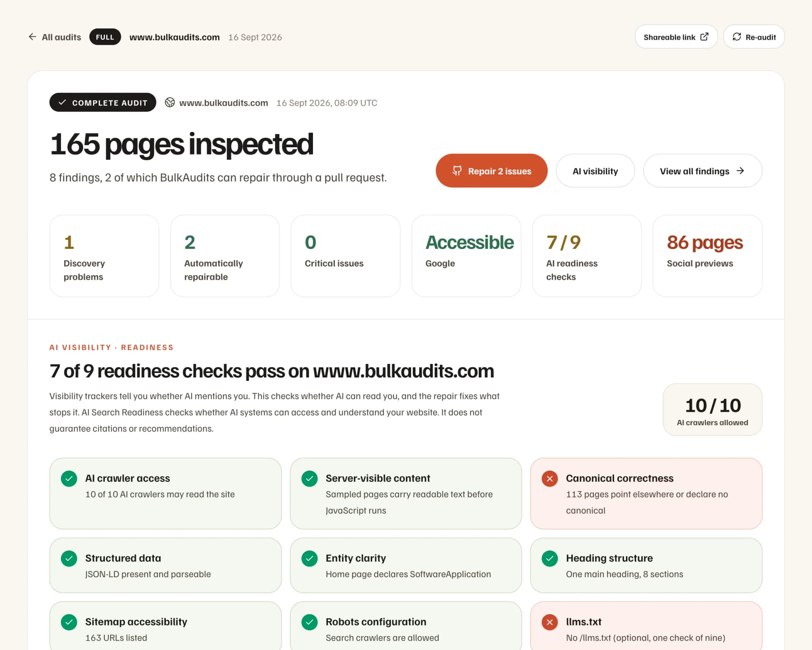
Task: Click the '113 pages point elsewhere' description
Action: (647, 502)
